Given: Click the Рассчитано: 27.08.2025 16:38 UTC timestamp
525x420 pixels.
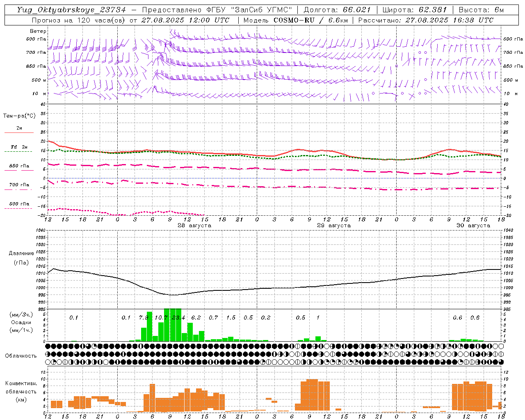Looking at the screenshot, I should tap(426, 20).
